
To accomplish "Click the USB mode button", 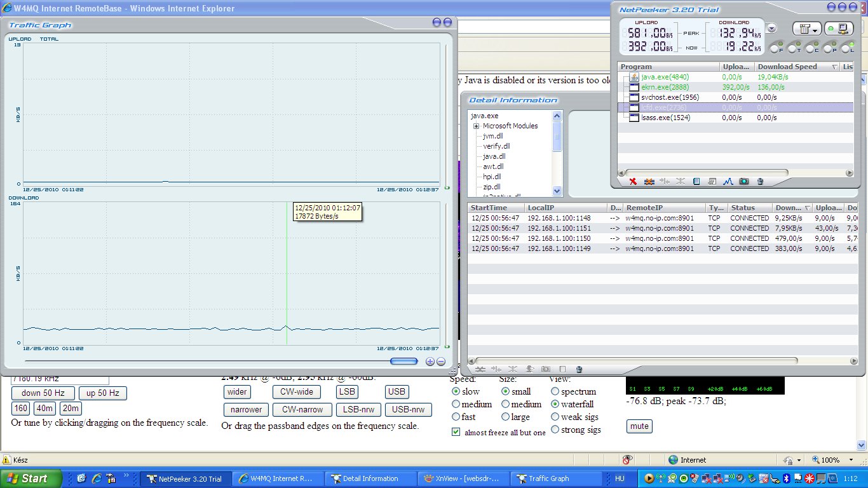I will click(397, 392).
